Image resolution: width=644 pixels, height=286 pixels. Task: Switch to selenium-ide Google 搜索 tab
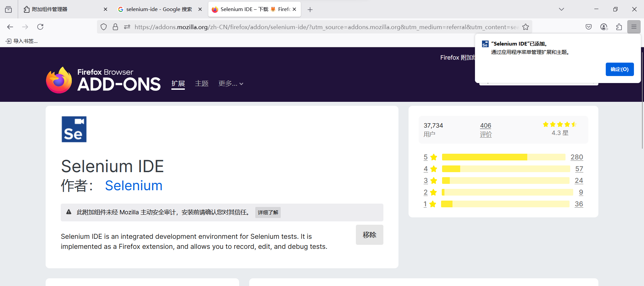tap(159, 9)
